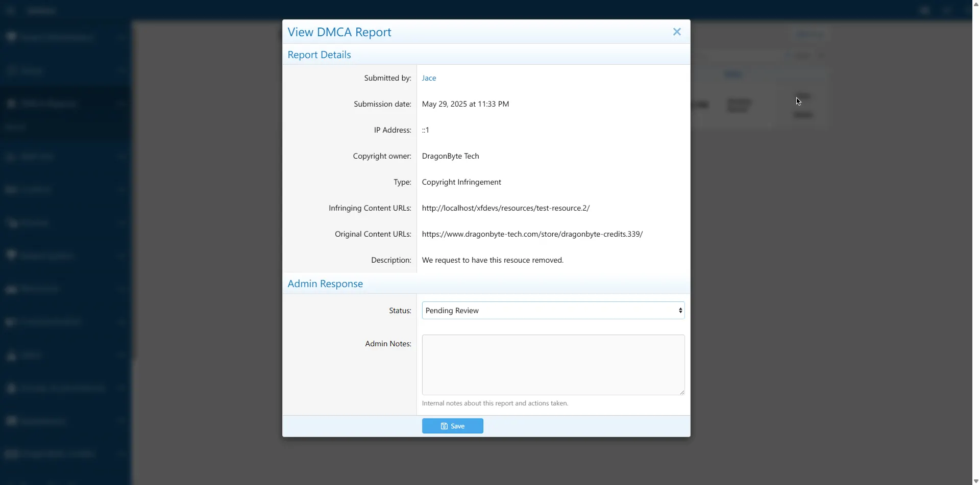Click the Status select up-down arrows
Screen dimensions: 980x485
(x=680, y=311)
